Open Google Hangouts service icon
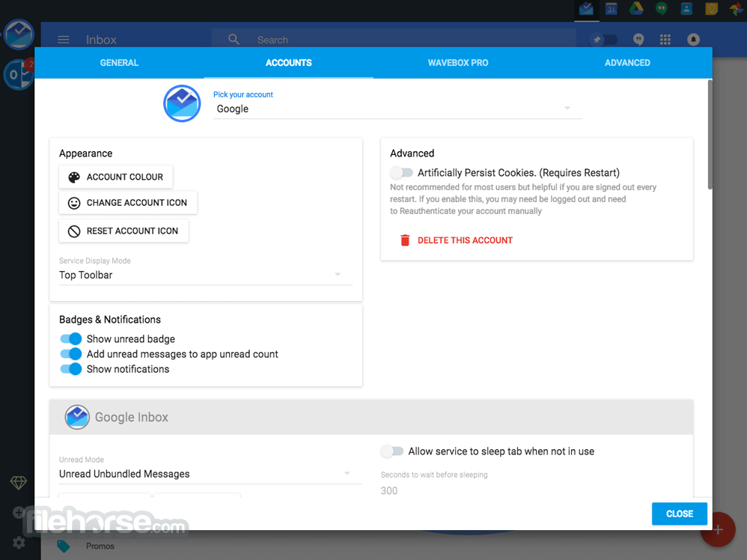This screenshot has height=560, width=747. point(661,8)
